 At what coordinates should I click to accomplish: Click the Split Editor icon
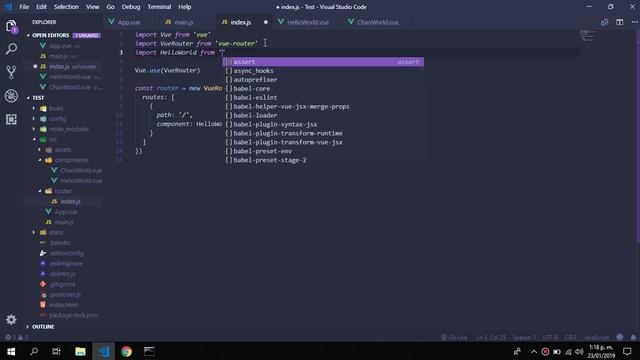[x=620, y=22]
